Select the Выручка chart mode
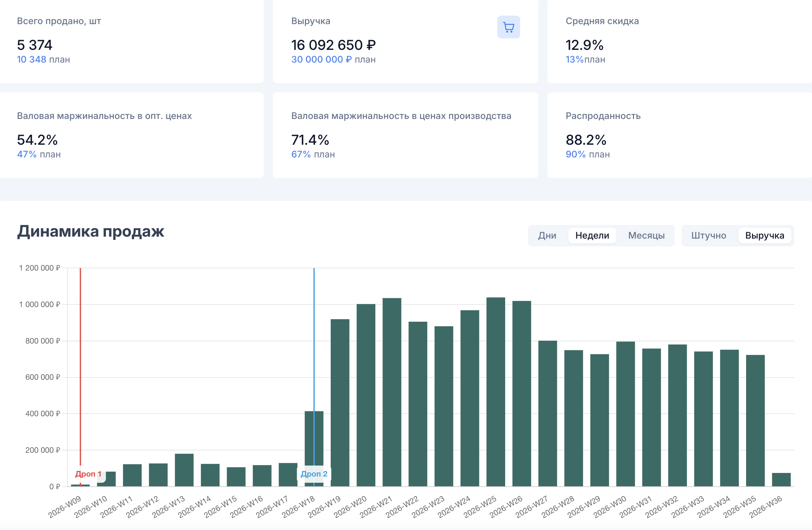 click(765, 235)
